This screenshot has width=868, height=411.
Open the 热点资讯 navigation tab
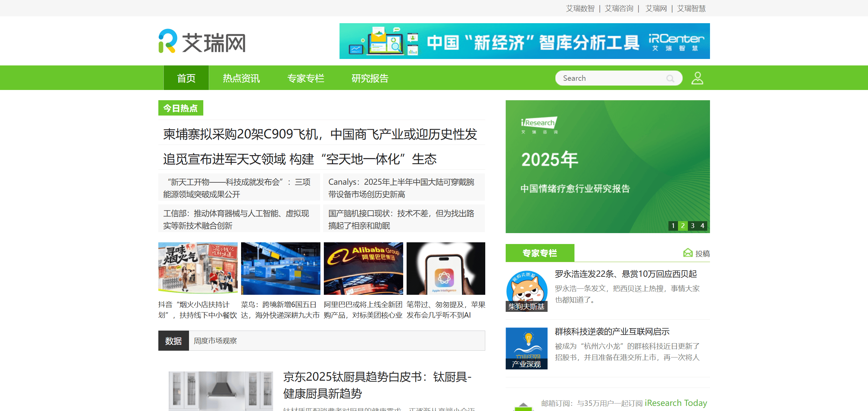[x=241, y=78]
